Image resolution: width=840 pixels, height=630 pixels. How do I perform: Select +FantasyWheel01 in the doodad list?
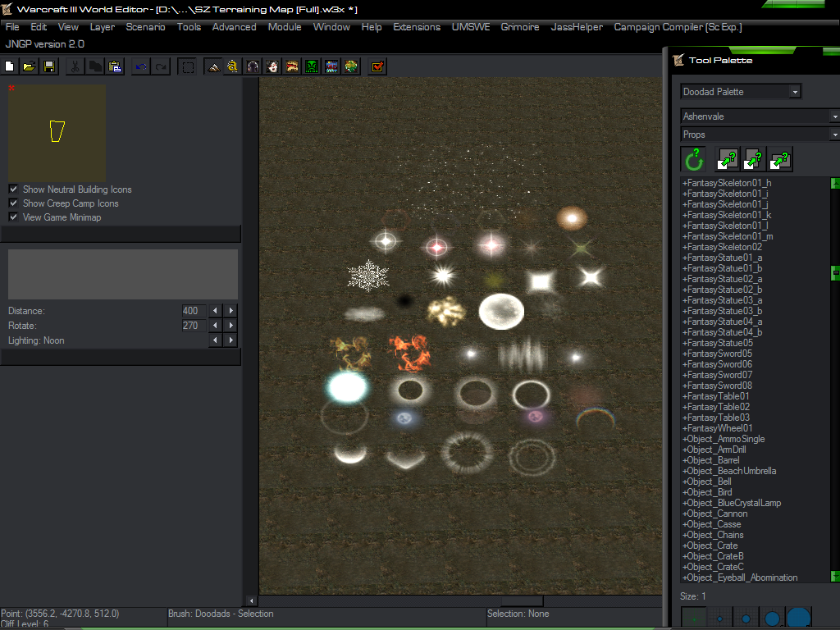tap(717, 428)
